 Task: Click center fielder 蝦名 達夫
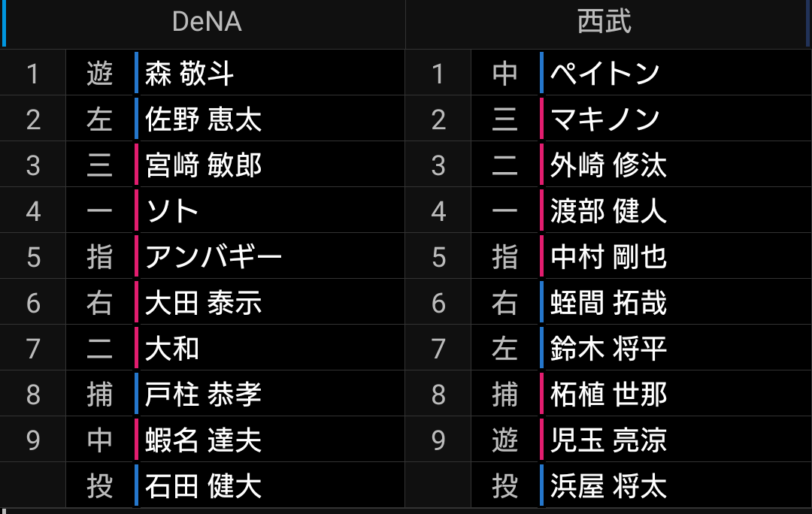tap(203, 440)
